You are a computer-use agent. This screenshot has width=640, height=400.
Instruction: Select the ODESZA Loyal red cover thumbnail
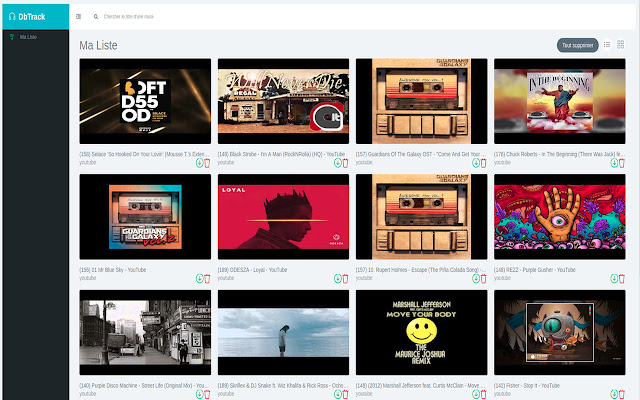pos(283,217)
